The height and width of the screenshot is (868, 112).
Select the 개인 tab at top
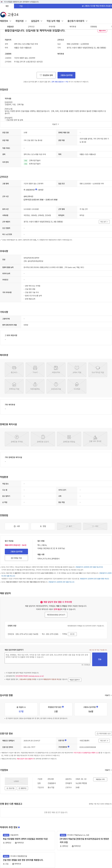pos(7,6)
